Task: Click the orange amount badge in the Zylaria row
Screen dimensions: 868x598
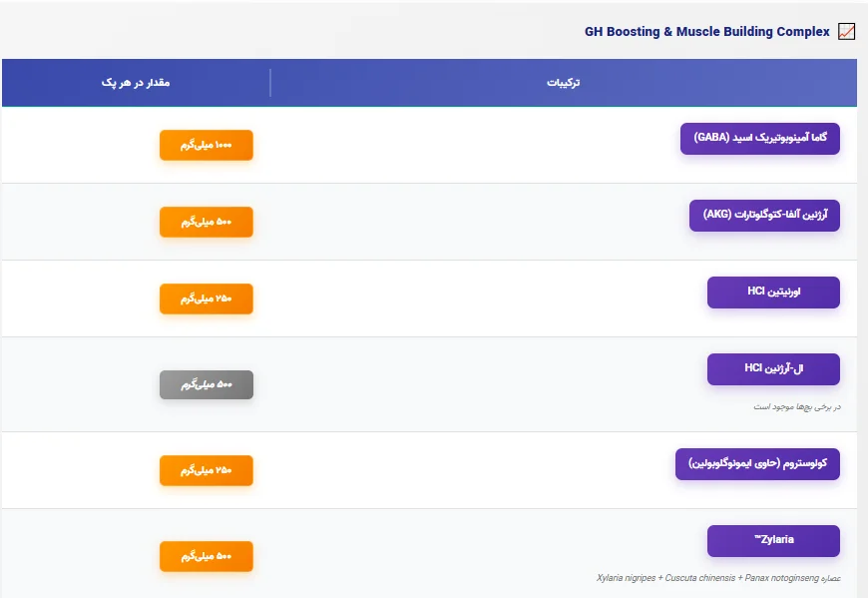Action: [x=207, y=556]
